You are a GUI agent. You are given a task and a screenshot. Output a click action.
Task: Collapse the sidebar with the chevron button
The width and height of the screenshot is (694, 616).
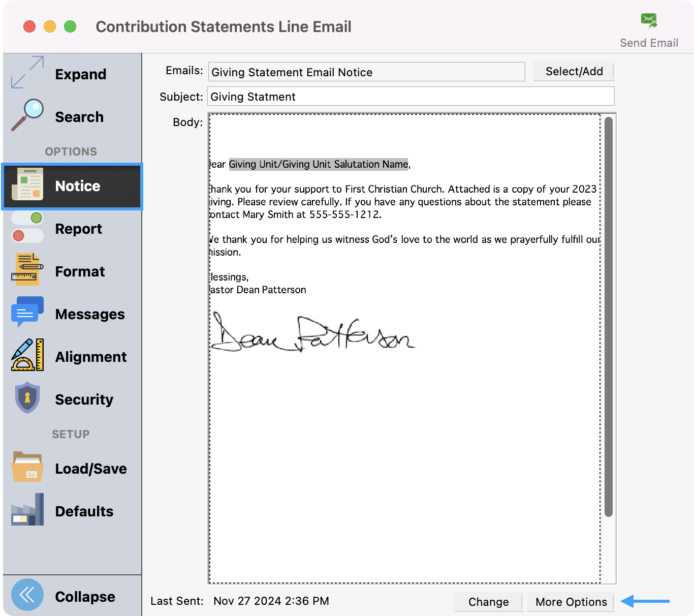tap(27, 595)
